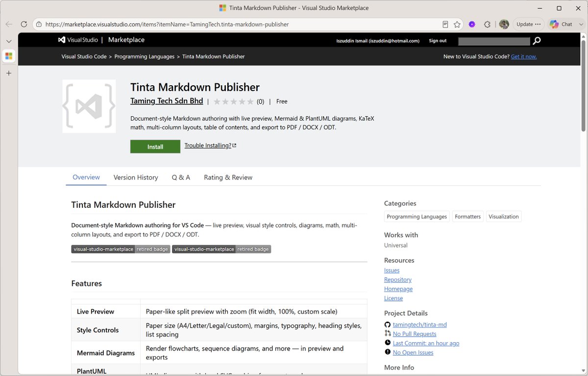Expand the vertical tabs chevron in sidebar
The image size is (588, 376).
[9, 41]
